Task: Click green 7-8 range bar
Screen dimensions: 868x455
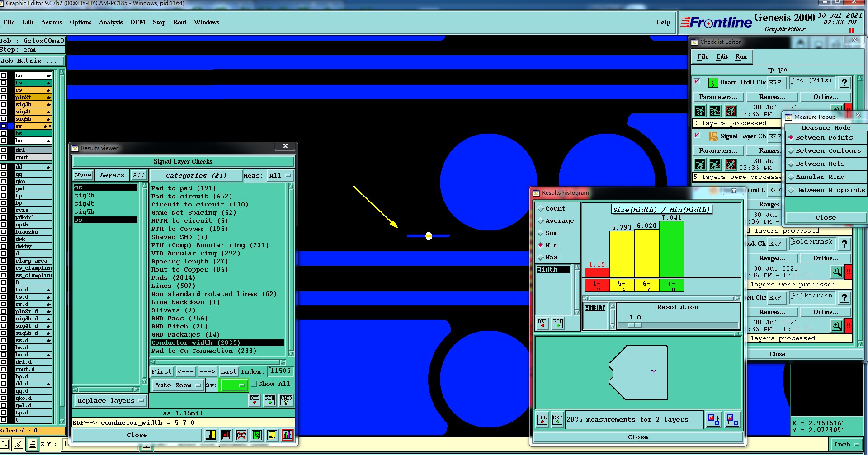Action: tap(671, 286)
